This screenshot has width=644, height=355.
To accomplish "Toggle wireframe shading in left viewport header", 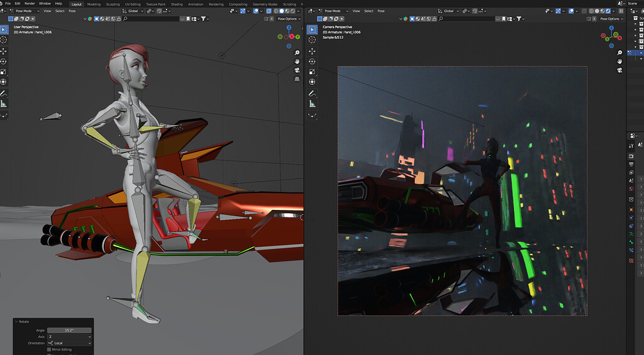I will [276, 11].
